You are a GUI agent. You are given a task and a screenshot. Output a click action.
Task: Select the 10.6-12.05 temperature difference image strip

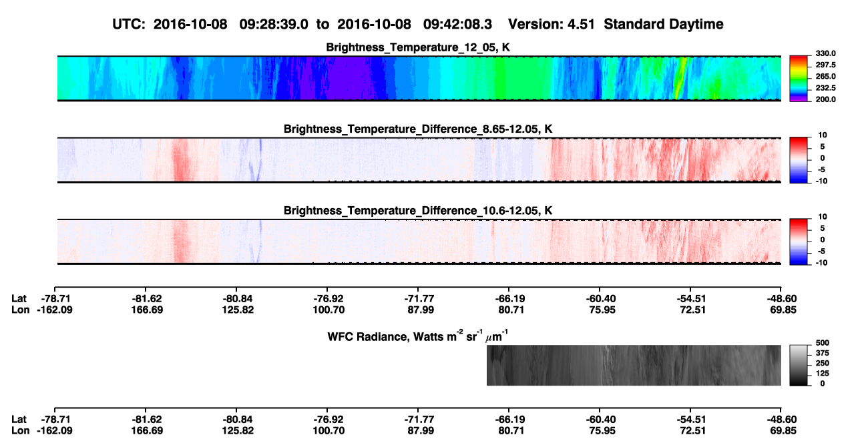[x=419, y=241]
